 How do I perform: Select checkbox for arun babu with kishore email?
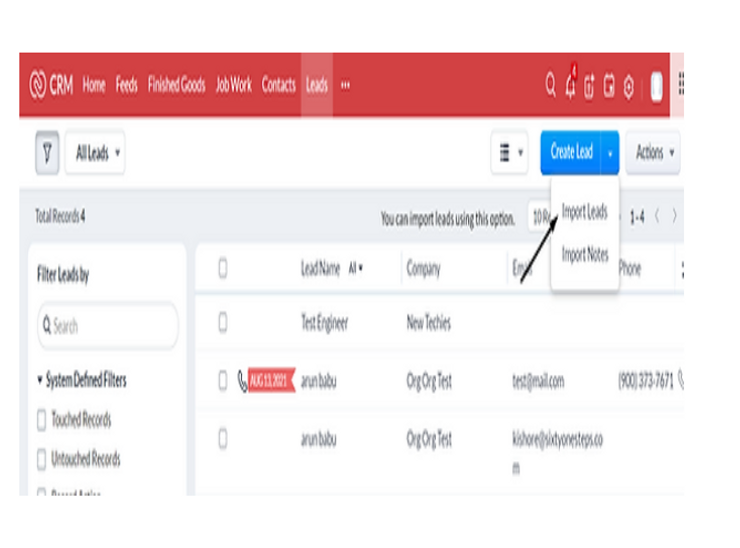pos(223,439)
